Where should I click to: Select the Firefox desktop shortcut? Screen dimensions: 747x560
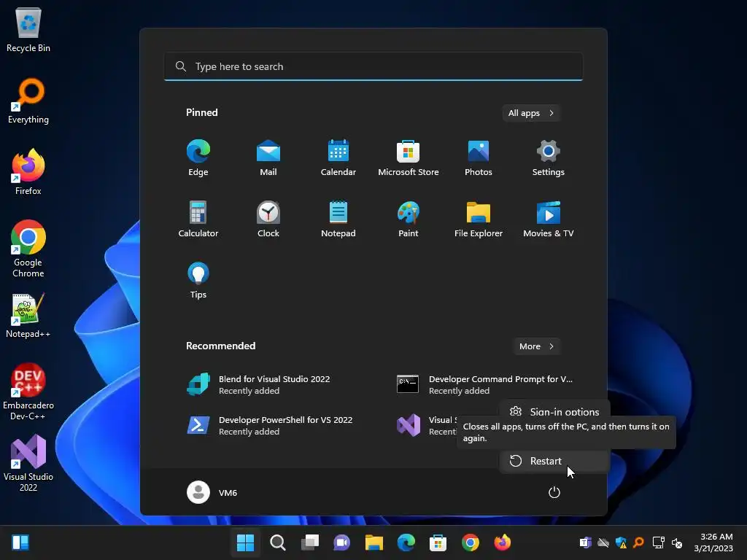28,172
